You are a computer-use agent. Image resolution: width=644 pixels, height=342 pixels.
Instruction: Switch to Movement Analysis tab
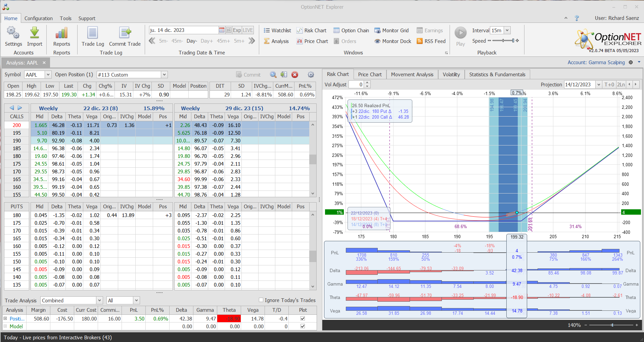[412, 74]
